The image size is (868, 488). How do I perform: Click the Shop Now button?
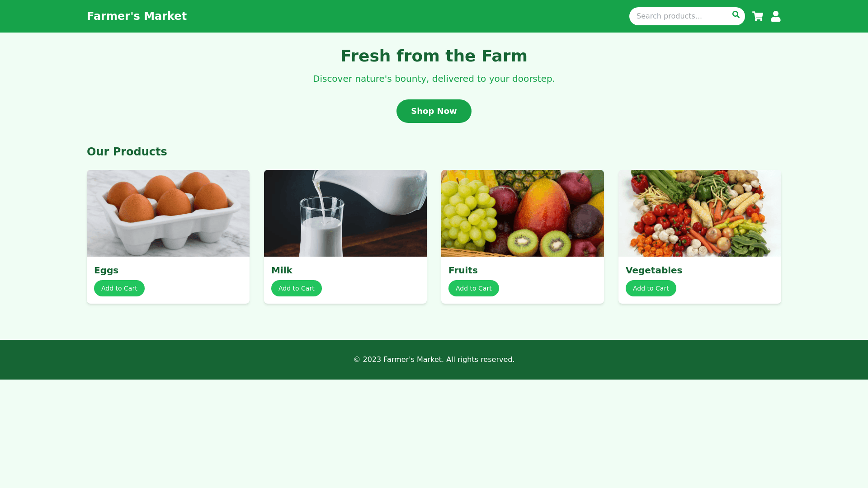434,111
